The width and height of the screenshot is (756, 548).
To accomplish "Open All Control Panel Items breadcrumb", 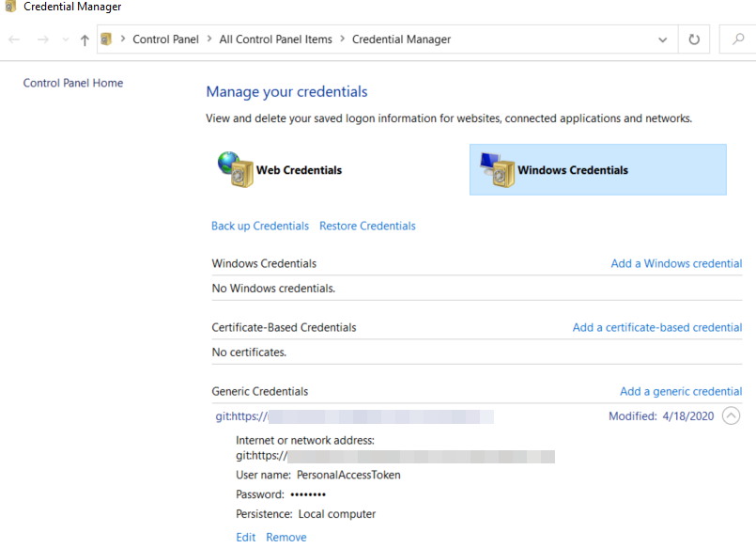I will tap(276, 39).
